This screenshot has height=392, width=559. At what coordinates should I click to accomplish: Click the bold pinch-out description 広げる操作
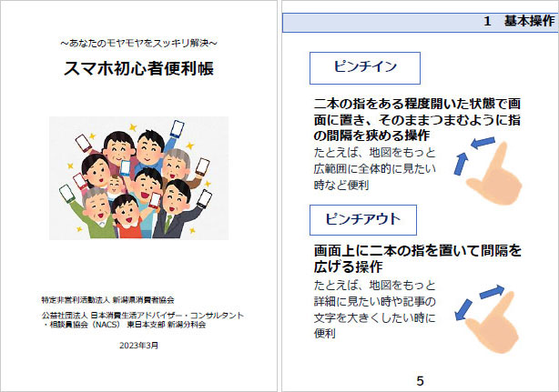(349, 266)
